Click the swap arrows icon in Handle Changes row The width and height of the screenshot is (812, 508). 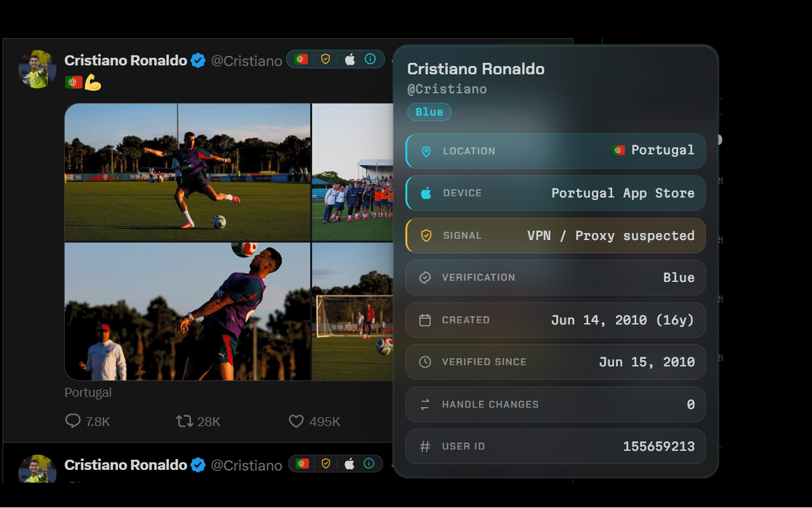coord(425,404)
